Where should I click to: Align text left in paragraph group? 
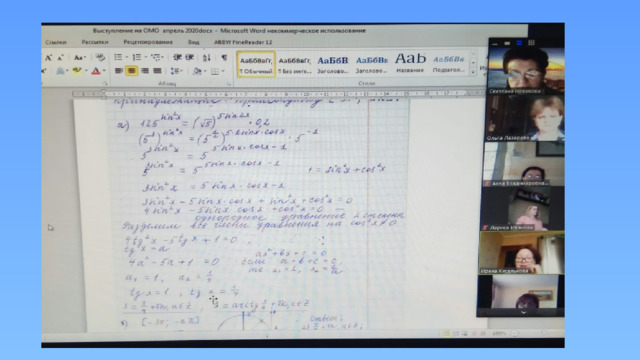(119, 71)
